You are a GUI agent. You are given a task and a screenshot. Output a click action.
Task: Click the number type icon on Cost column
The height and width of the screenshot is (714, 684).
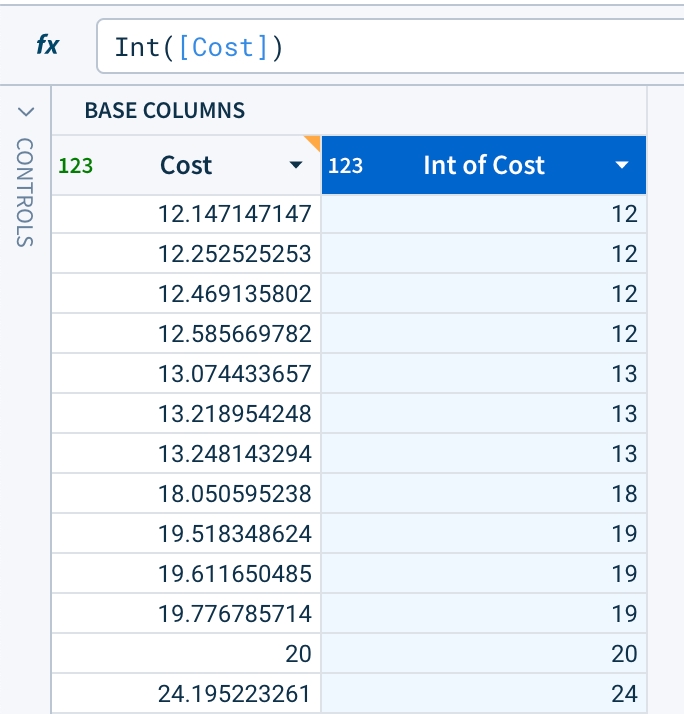76,166
